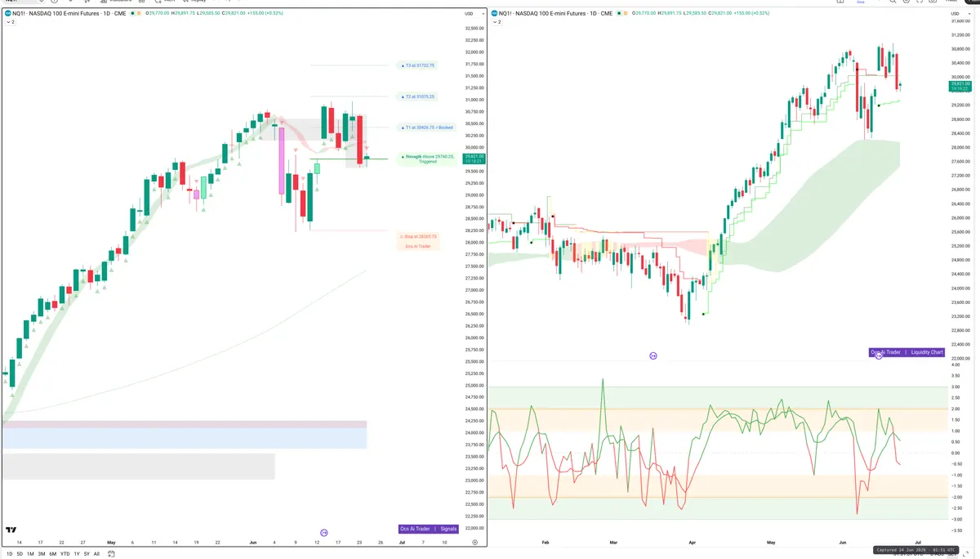This screenshot has height=559, width=980.
Task: Click the Jul label on the left time axis
Action: point(401,542)
